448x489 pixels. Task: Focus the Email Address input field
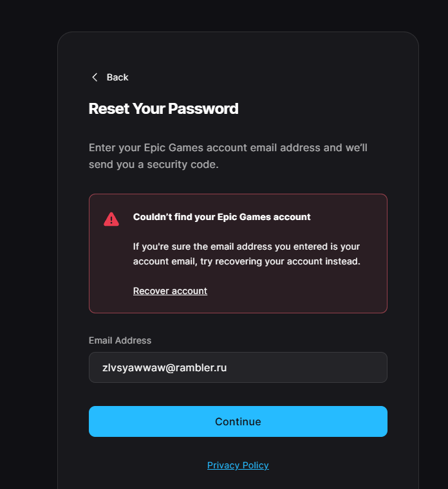238,367
